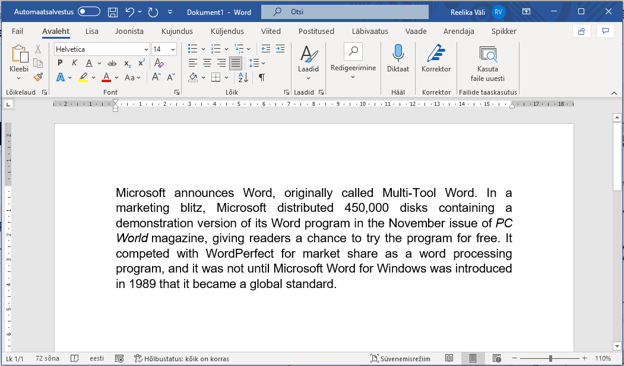Screen dimensions: 624x366
Task: Clear all formatting icon
Action: (159, 63)
